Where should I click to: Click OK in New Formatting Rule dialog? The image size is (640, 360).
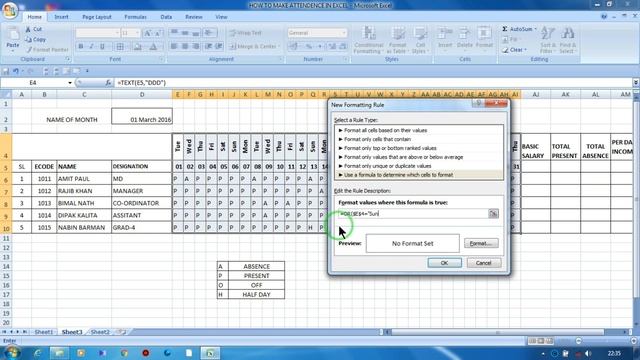click(x=444, y=263)
